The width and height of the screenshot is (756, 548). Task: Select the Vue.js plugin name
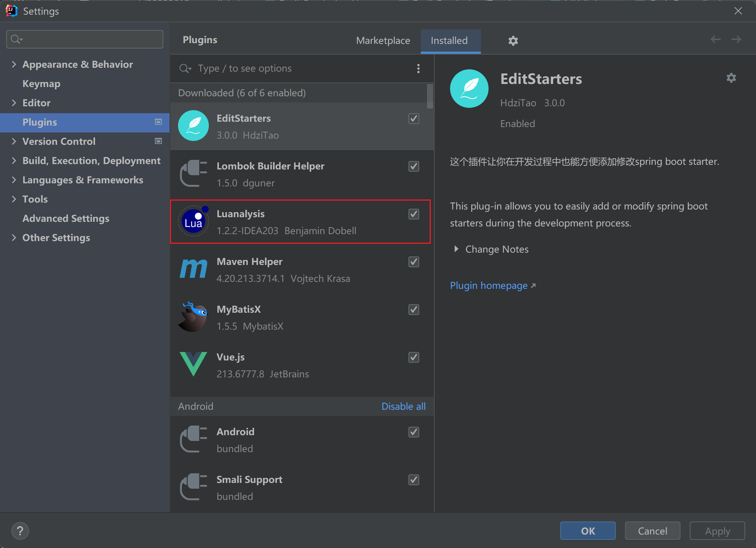pos(230,357)
